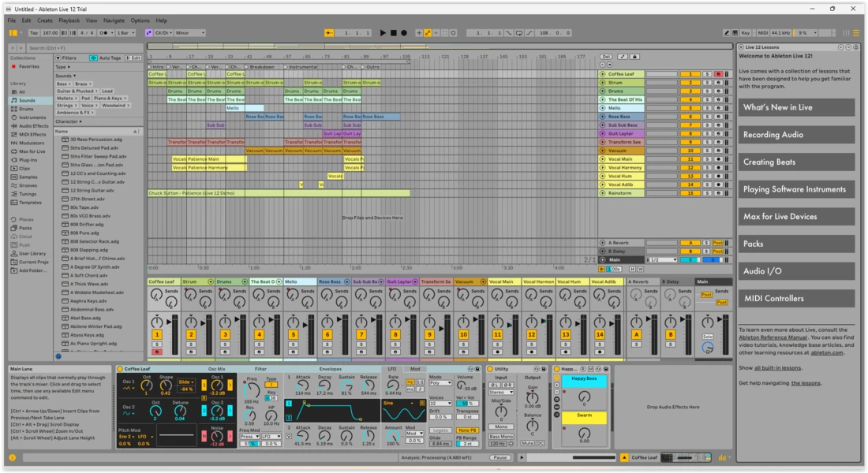Click the Arrangement Record button

(404, 33)
